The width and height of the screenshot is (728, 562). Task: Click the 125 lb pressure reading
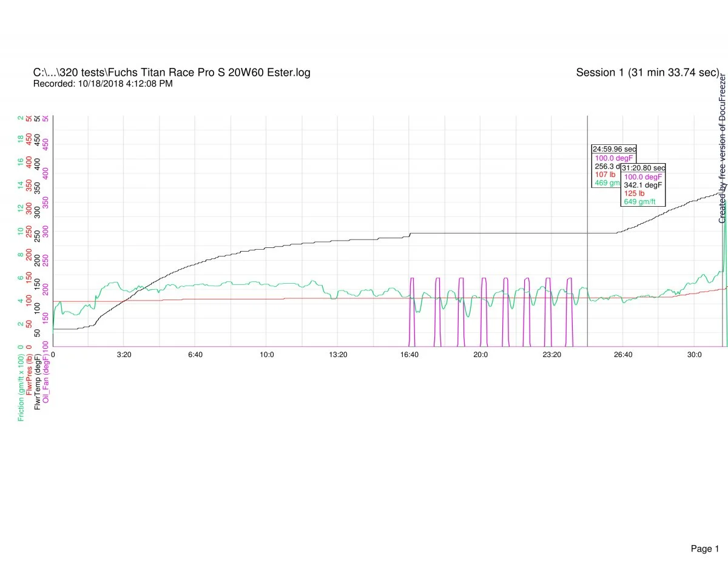634,193
